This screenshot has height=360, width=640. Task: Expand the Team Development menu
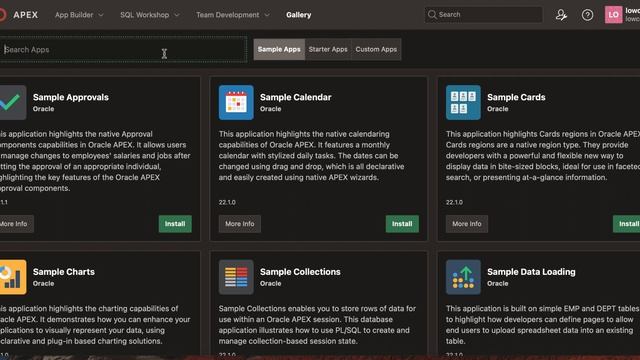point(233,15)
